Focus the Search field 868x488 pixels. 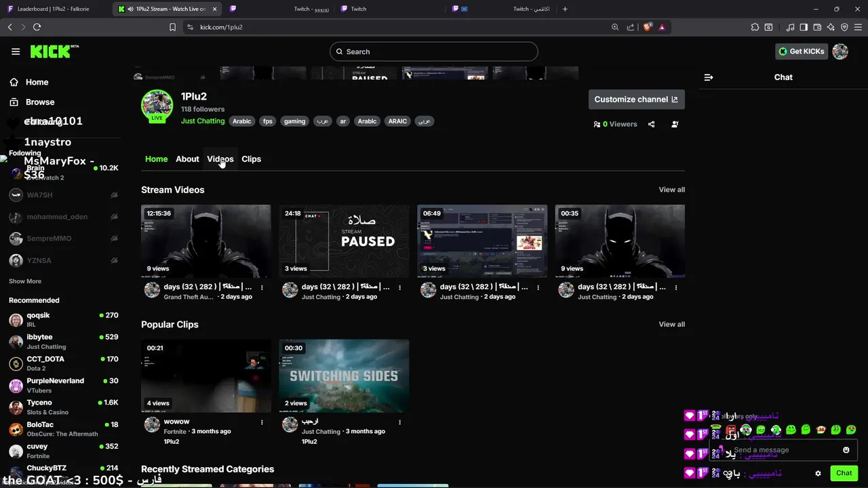(434, 52)
